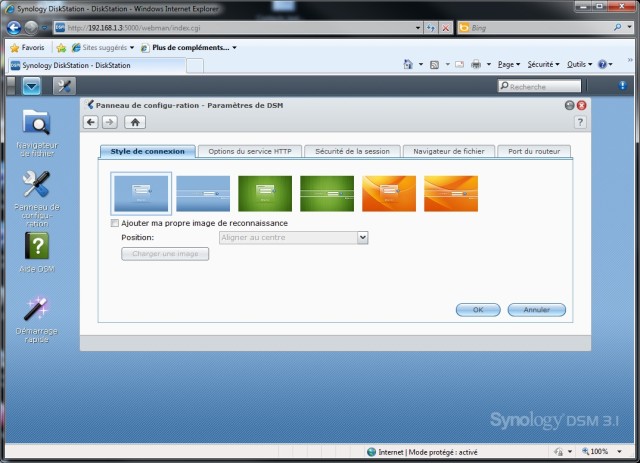Click the control panel wrench taskbar icon
This screenshot has height=463, width=640.
(64, 86)
